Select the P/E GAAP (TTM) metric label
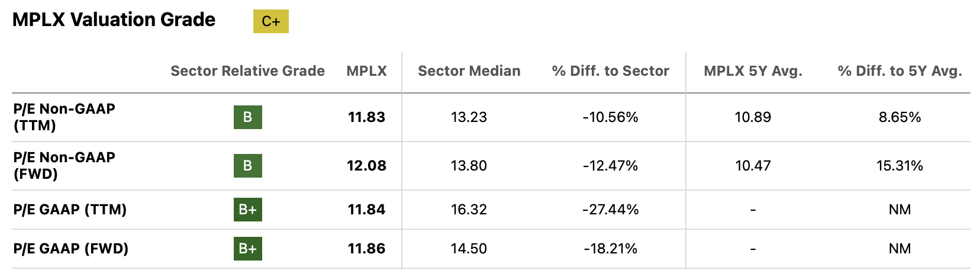The height and width of the screenshot is (270, 980). click(70, 210)
